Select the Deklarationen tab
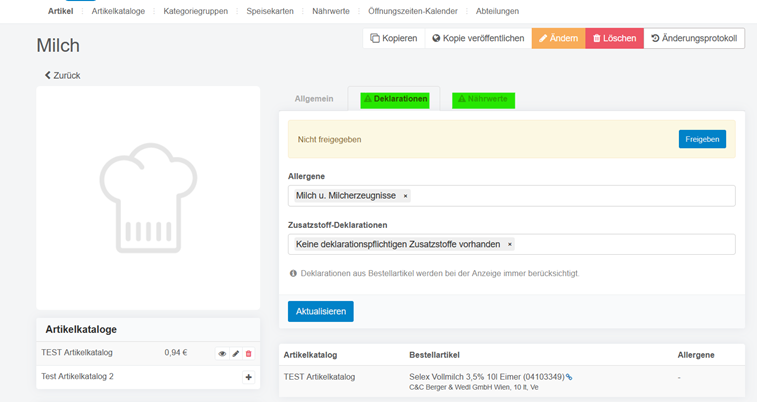Screen dimensions: 757x402 (x=395, y=99)
